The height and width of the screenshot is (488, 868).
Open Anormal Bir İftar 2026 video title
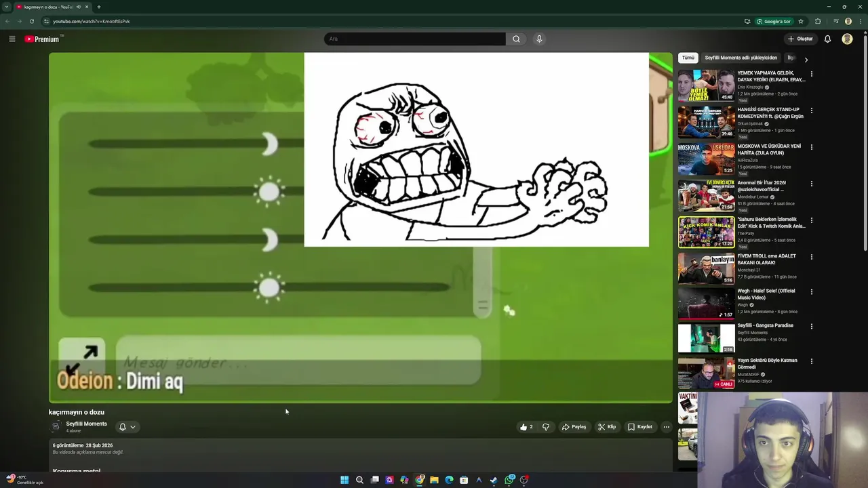(762, 186)
